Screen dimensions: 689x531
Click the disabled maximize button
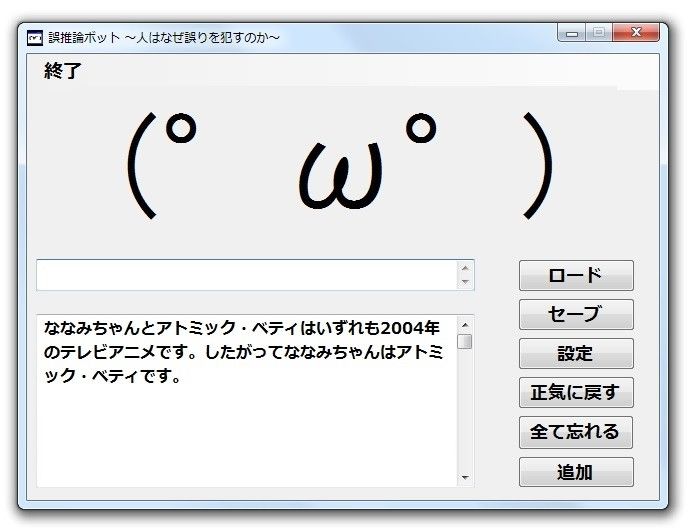[599, 34]
